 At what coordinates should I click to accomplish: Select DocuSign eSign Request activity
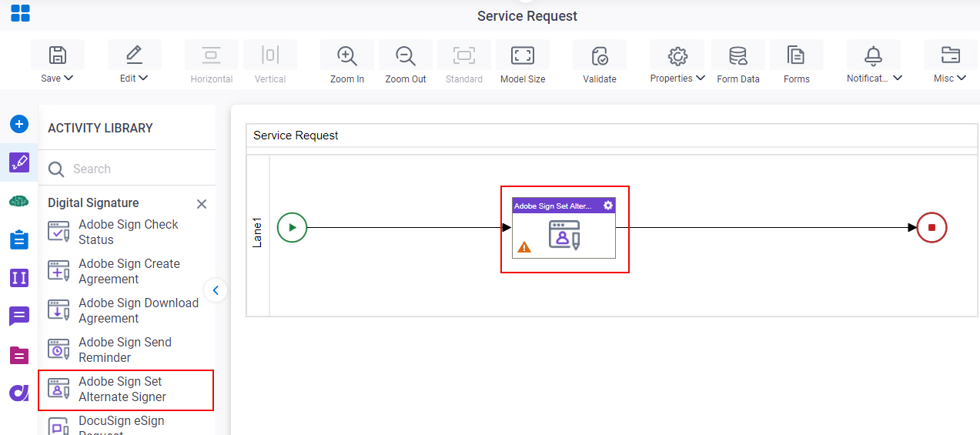(x=126, y=425)
